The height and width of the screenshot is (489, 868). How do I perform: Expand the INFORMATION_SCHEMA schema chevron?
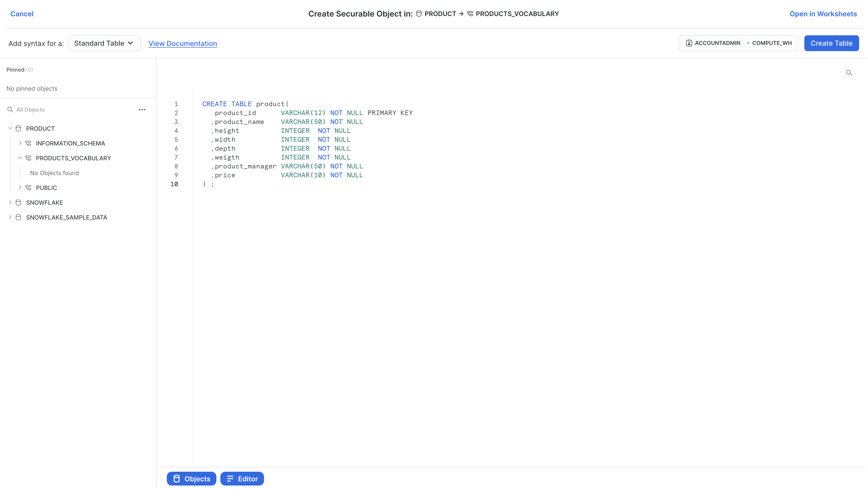(20, 143)
